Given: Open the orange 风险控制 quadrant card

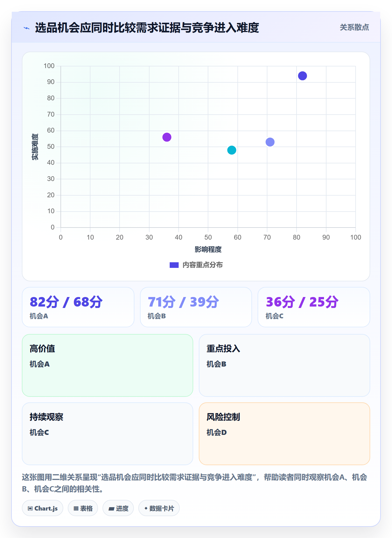Looking at the screenshot, I should [284, 434].
